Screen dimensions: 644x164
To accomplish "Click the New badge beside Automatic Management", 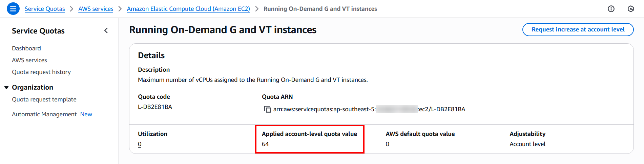I will (86, 114).
